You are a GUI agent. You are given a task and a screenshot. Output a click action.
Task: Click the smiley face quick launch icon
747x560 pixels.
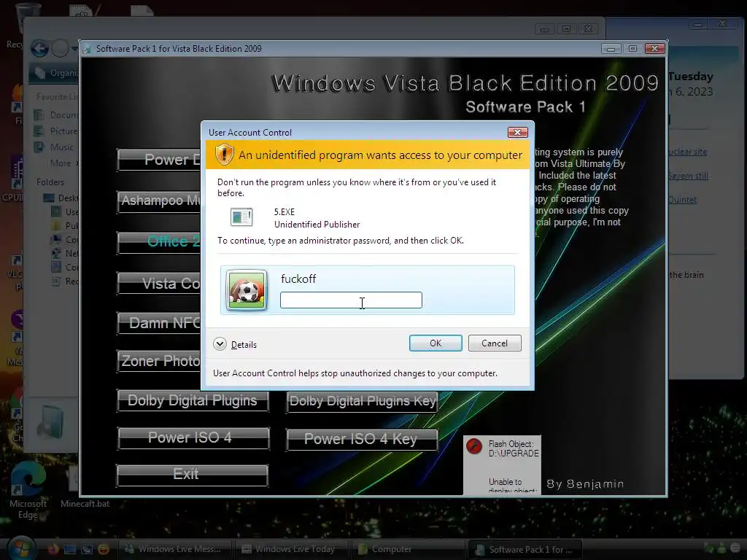[x=104, y=549]
